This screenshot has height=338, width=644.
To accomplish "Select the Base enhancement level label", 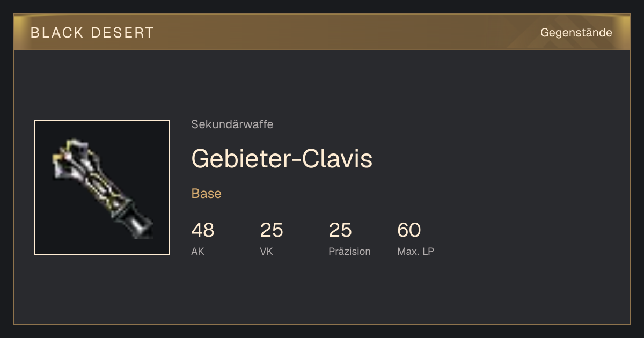I will point(207,194).
